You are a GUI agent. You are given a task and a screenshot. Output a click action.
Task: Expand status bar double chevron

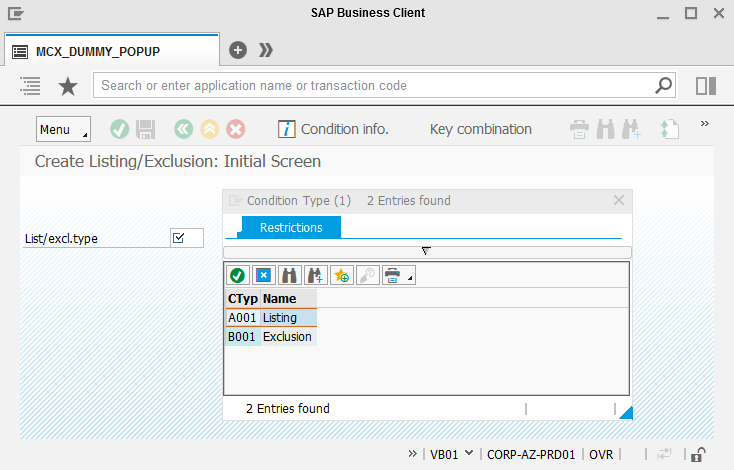412,454
